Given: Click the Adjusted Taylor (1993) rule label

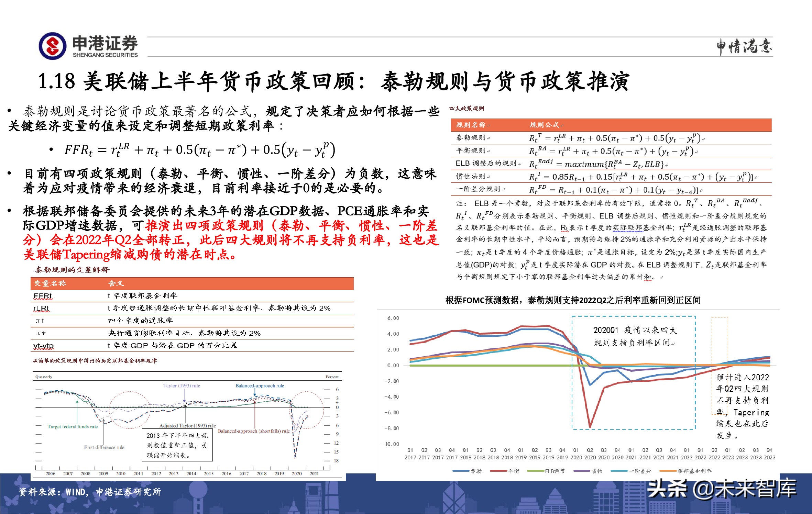Looking at the screenshot, I should pos(188,426).
